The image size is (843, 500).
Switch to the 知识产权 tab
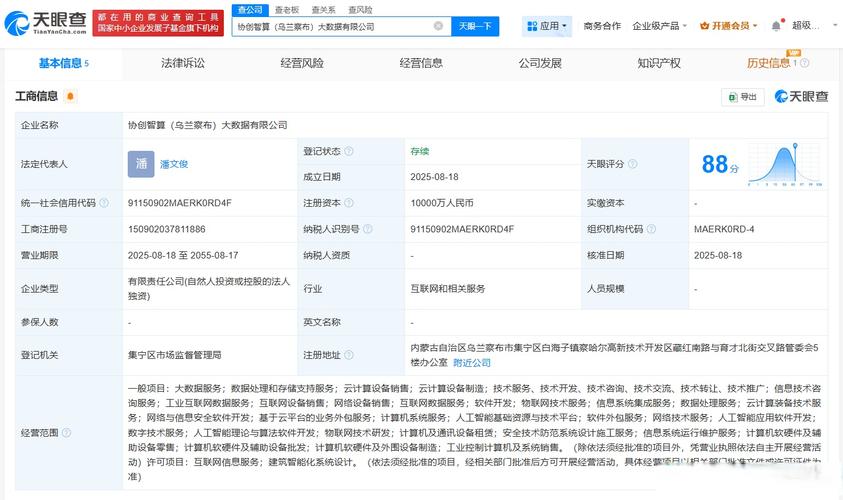659,63
